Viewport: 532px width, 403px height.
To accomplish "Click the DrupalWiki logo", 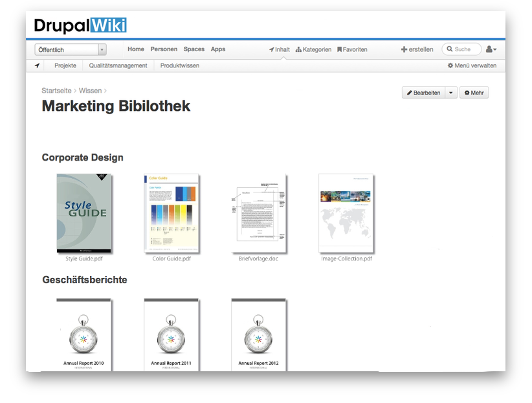I will [x=80, y=25].
